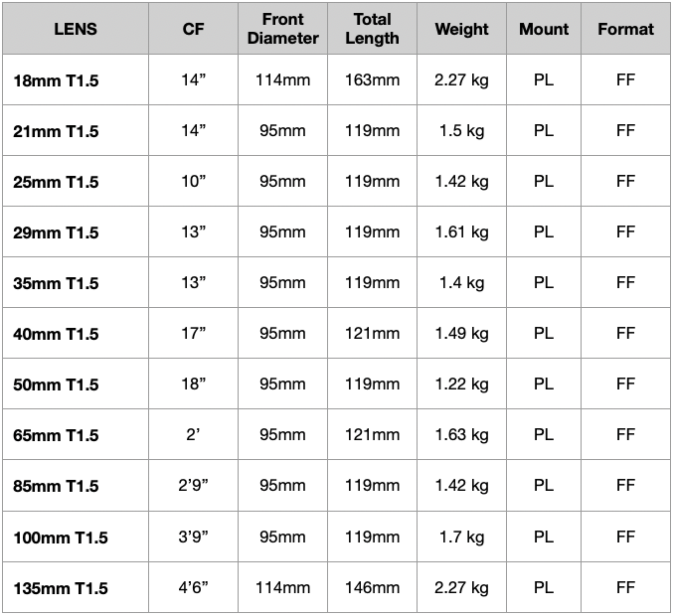Select the 18mm T1.5 lens cell
673x616 pixels.
(56, 80)
